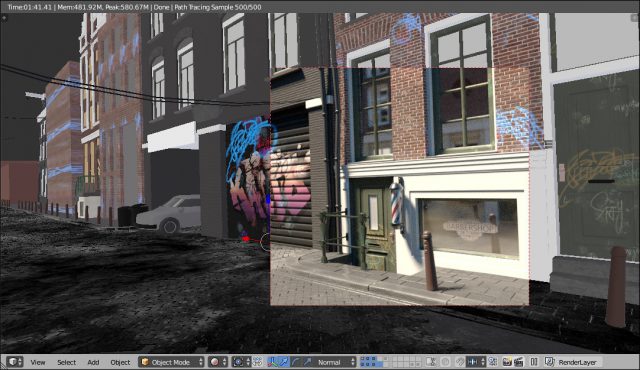Open the editor type selector icon
This screenshot has height=370, width=640.
coord(15,362)
